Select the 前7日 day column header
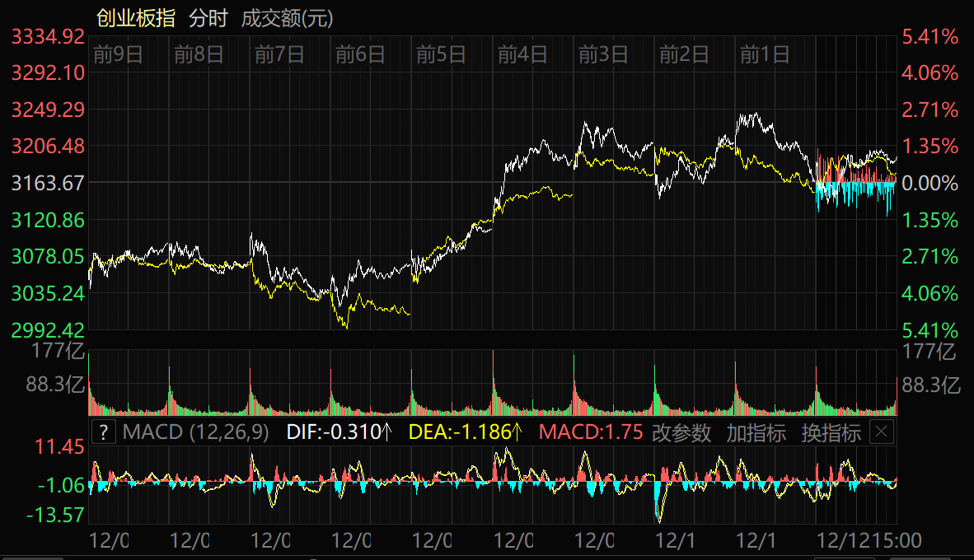The height and width of the screenshot is (560, 974). 280,55
